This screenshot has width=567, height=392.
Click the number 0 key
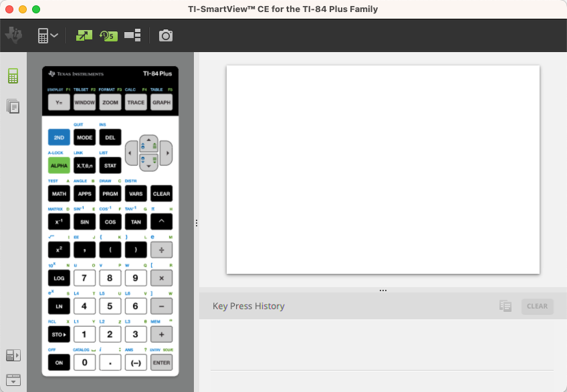pos(85,363)
